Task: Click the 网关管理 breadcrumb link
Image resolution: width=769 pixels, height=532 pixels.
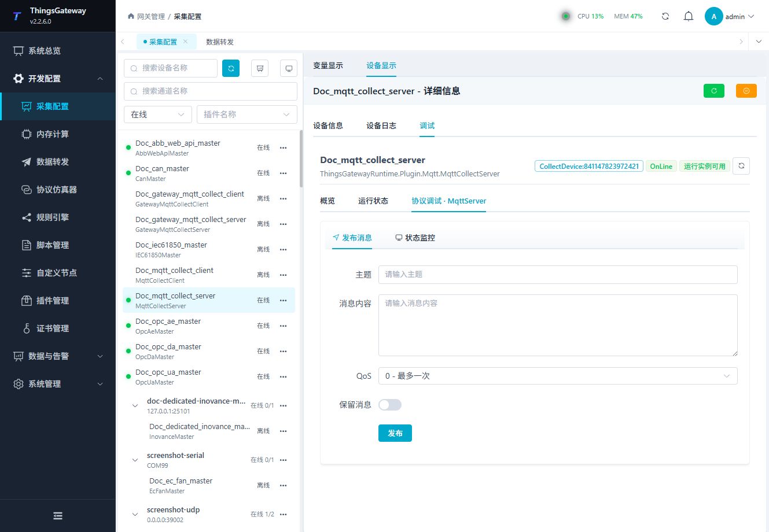Action: pos(150,16)
